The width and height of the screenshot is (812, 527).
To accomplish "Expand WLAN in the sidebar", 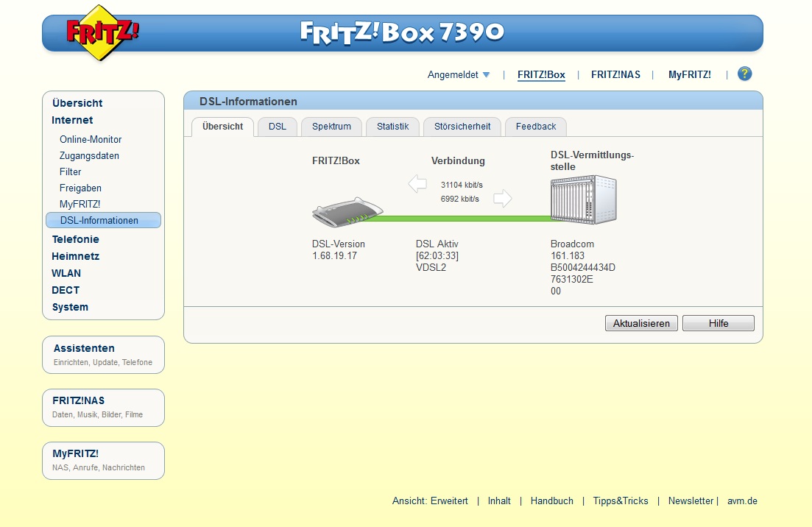I will tap(66, 273).
